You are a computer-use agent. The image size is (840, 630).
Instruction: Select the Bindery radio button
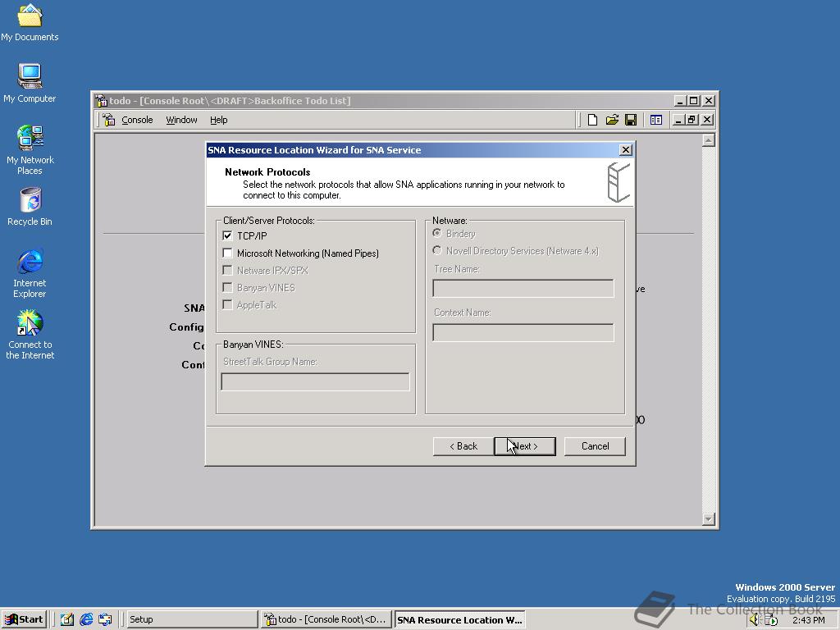[437, 233]
